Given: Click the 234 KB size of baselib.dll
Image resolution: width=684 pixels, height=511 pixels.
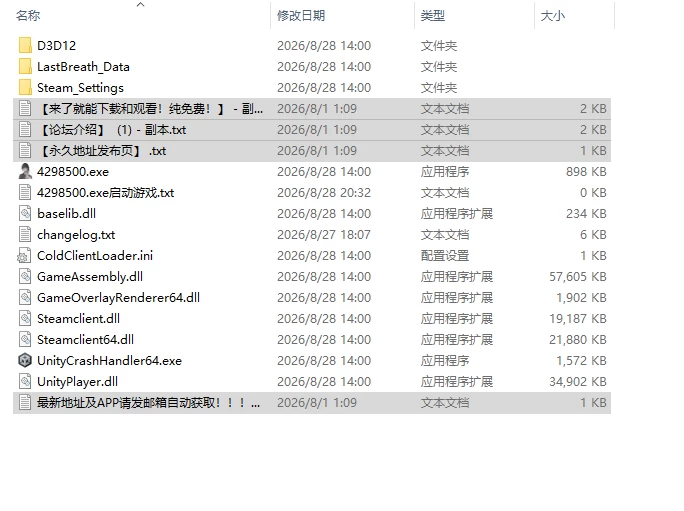Looking at the screenshot, I should point(586,213).
